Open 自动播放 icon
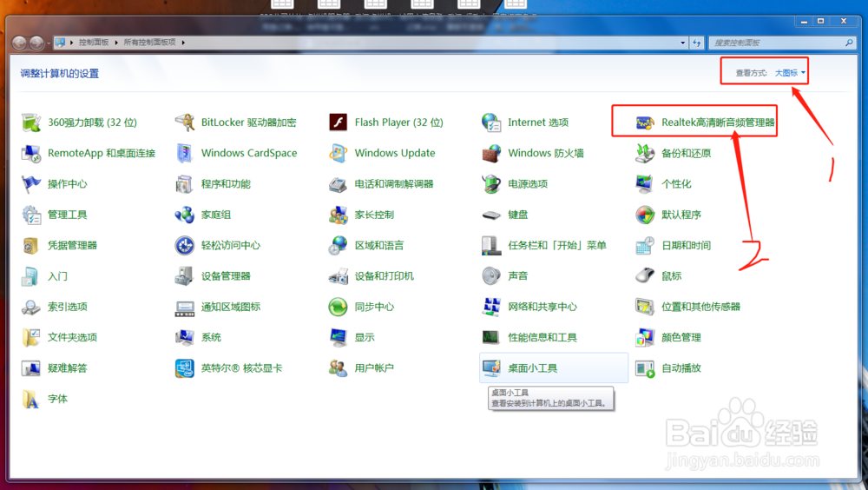 (x=644, y=367)
